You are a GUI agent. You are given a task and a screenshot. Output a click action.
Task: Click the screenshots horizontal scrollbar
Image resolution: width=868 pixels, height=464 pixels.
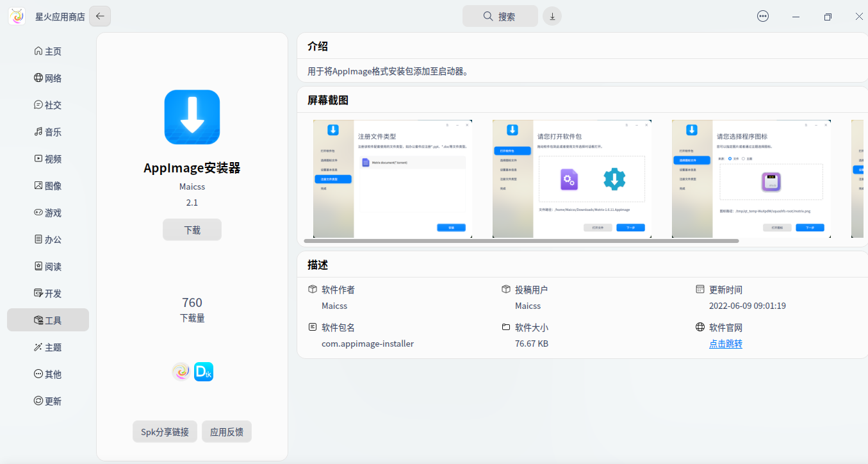pos(521,241)
